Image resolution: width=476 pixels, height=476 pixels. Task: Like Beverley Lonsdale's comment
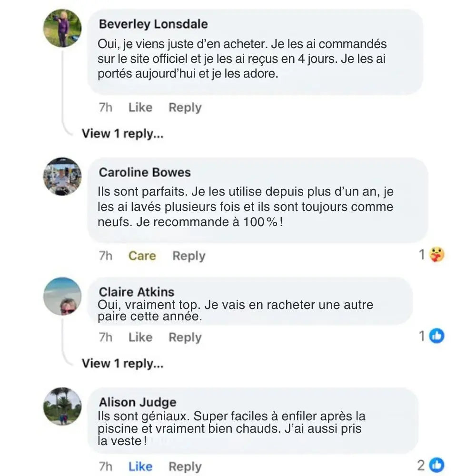(x=140, y=108)
